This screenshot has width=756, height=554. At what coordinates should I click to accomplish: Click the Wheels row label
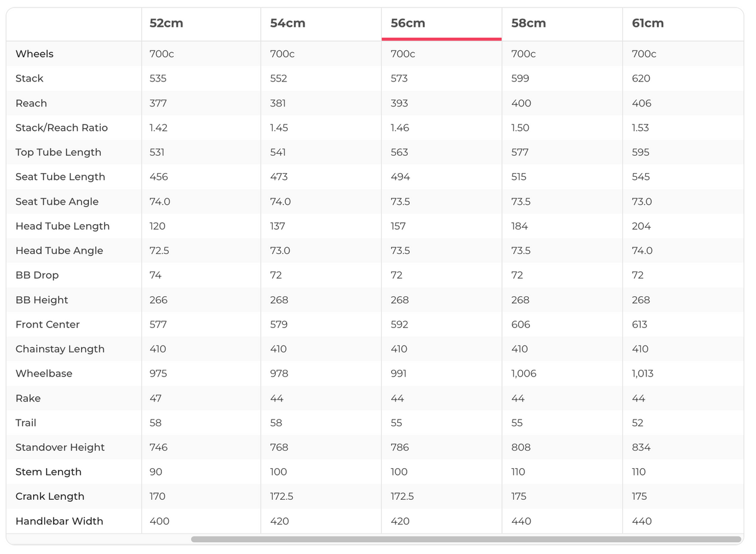pyautogui.click(x=34, y=54)
